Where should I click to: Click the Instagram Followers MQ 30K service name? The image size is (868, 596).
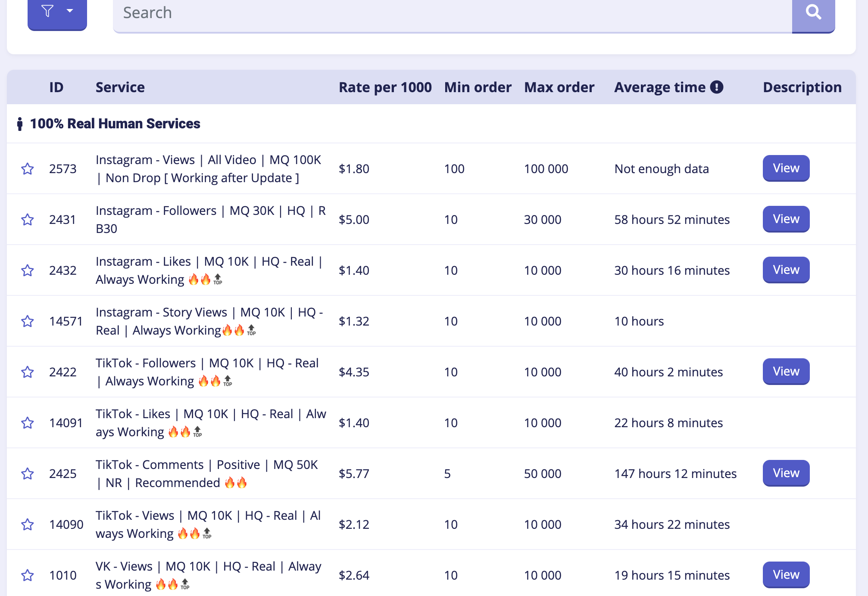click(211, 220)
